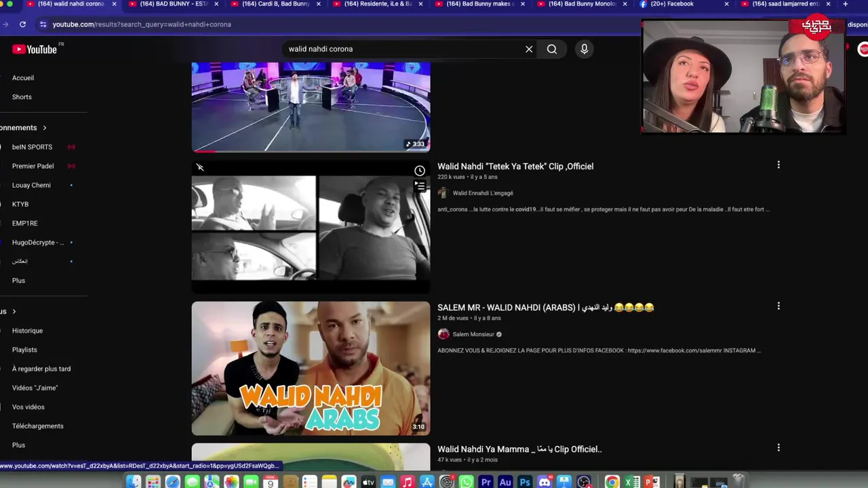Image resolution: width=868 pixels, height=488 pixels.
Task: Open À regarder plus tard list
Action: pyautogui.click(x=41, y=369)
